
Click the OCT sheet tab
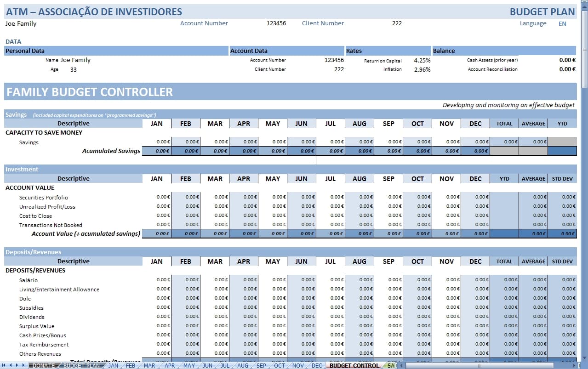(x=279, y=365)
